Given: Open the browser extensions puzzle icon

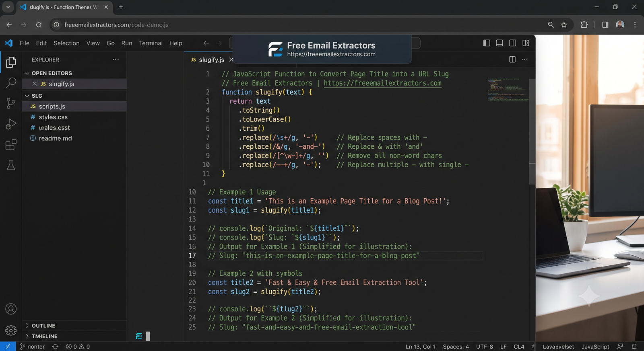Looking at the screenshot, I should [584, 25].
